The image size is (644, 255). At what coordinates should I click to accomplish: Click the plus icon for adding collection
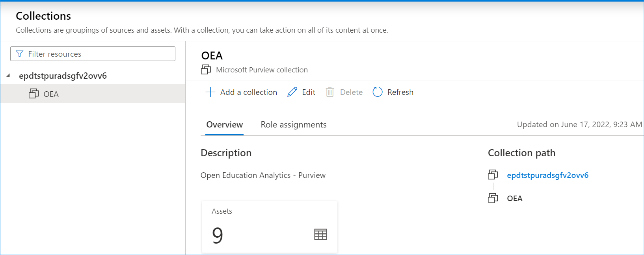(210, 92)
